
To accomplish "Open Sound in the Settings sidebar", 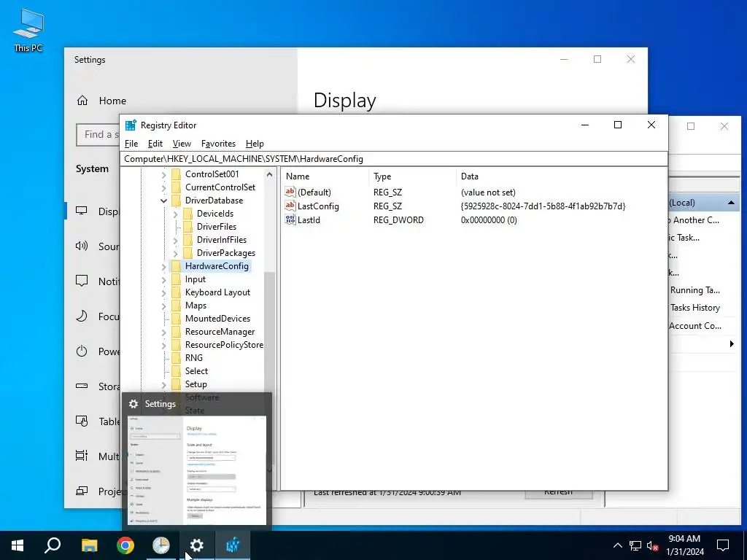I will pos(93,246).
